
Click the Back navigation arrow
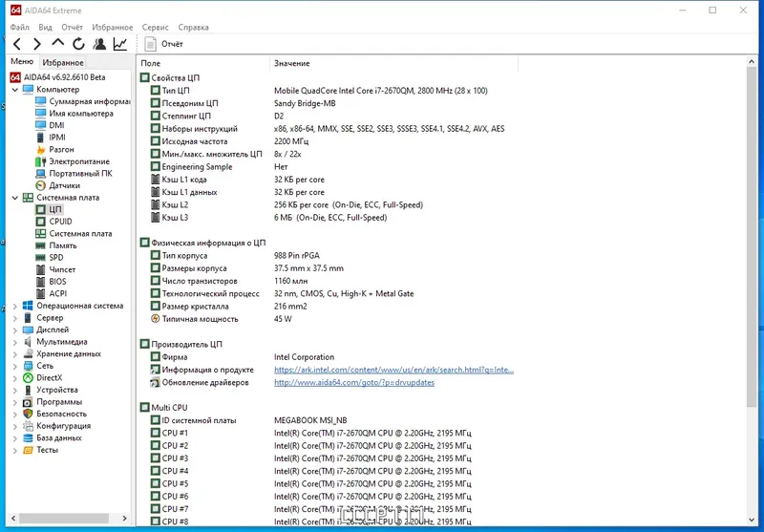(17, 44)
